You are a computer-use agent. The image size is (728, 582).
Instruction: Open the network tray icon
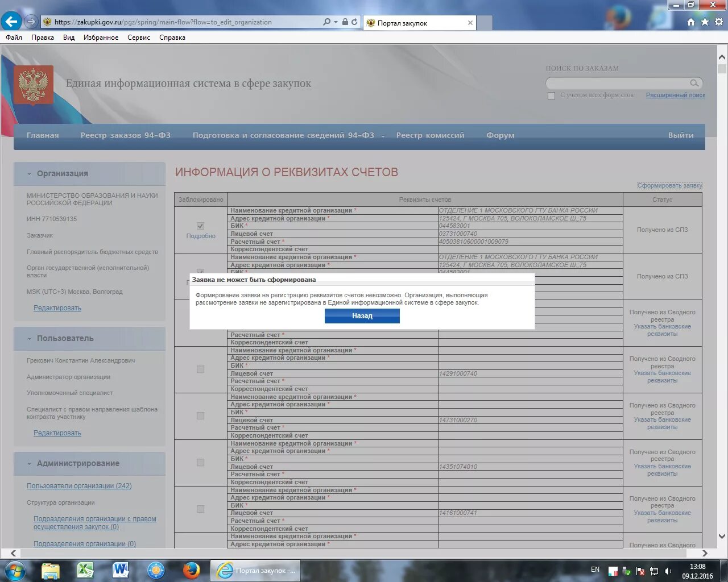[x=654, y=571]
